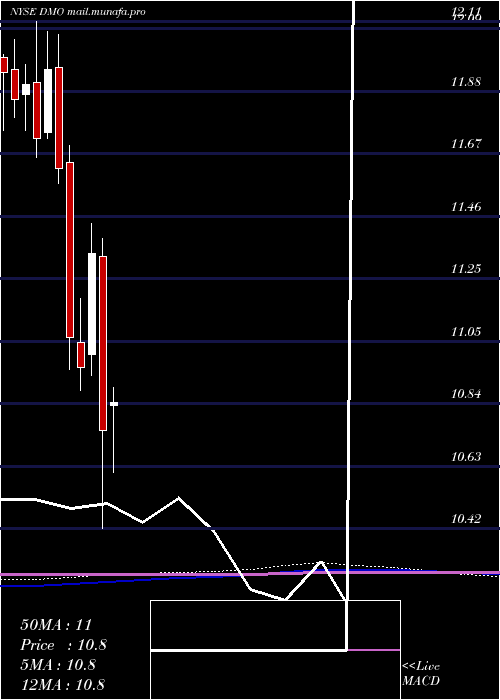Click the '<<Live MACD' label
The width and height of the screenshot is (500, 700).
(421, 674)
